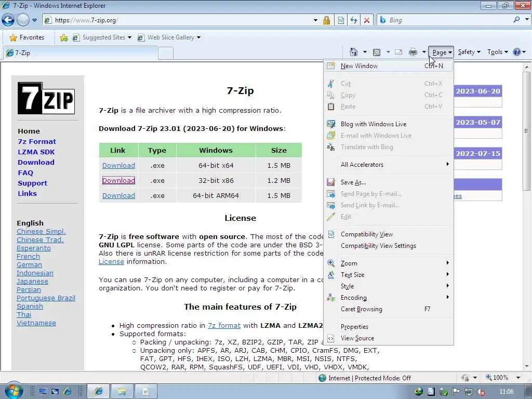This screenshot has width=532, height=399.
Task: Expand the Style submenu
Action: (x=389, y=286)
